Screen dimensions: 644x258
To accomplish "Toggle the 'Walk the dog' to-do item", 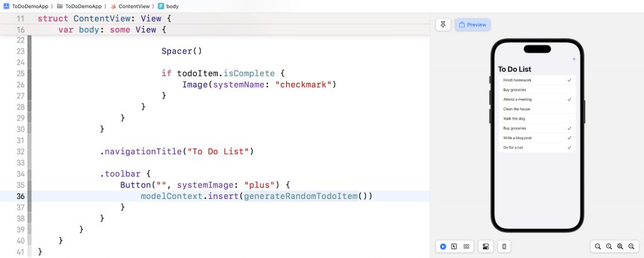I will (x=536, y=118).
